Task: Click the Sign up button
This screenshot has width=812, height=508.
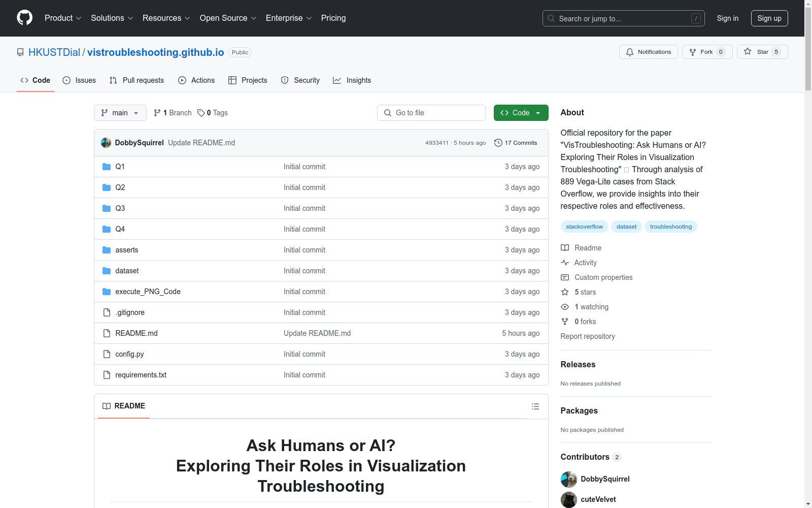Action: (769, 18)
